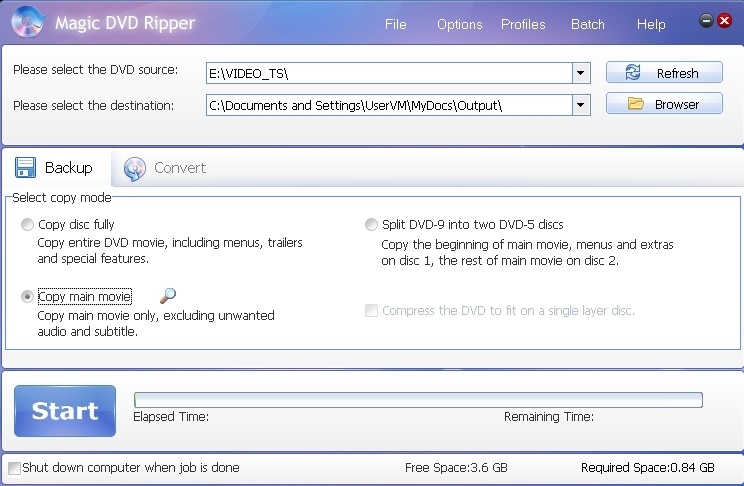Enable Shut down computer when job is done
Viewport: 744px width, 486px height.
[14, 468]
